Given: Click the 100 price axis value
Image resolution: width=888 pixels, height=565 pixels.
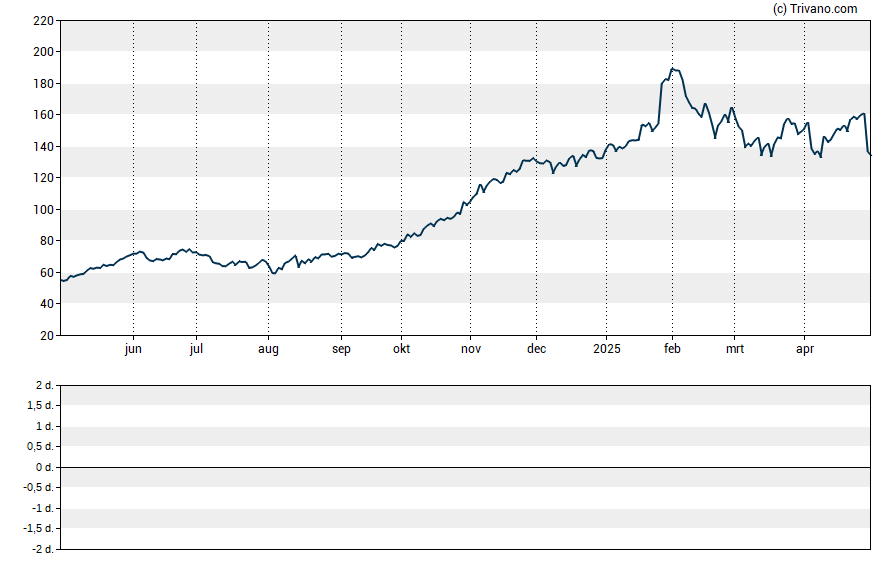Looking at the screenshot, I should (x=44, y=209).
